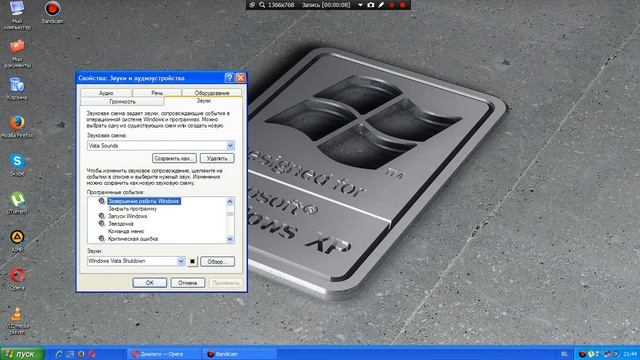The image size is (640, 360).
Task: Select Завершение работы Windows event
Action: tap(144, 201)
